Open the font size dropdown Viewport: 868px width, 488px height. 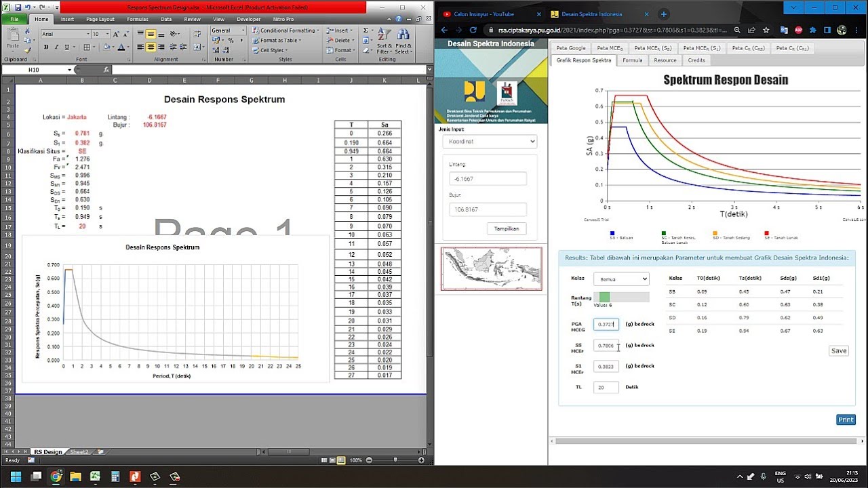[108, 34]
